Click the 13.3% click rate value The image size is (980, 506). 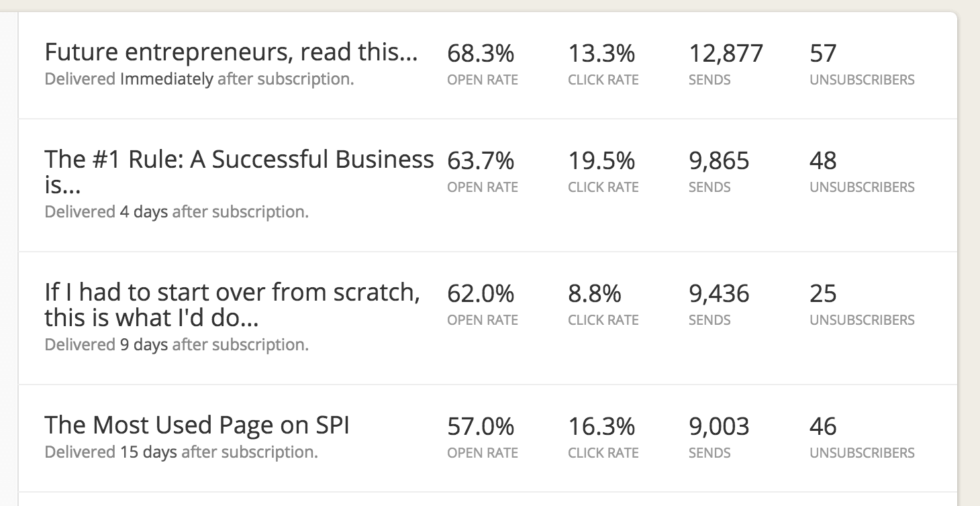(601, 53)
